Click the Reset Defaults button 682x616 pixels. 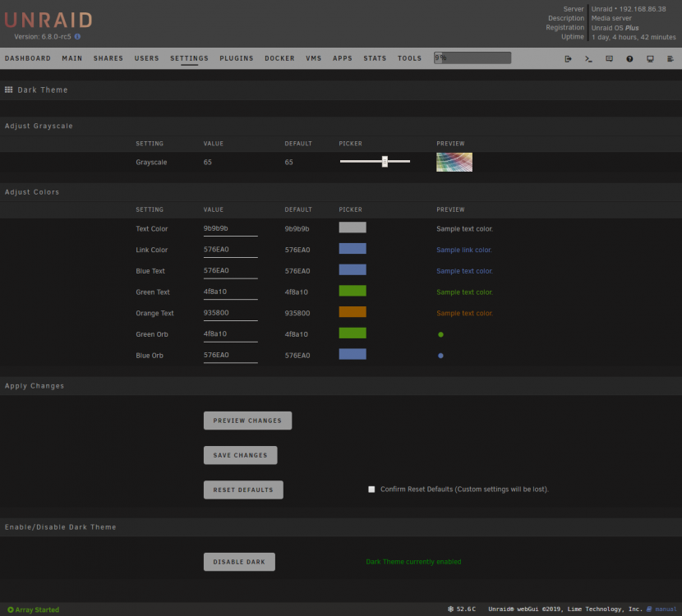(243, 490)
